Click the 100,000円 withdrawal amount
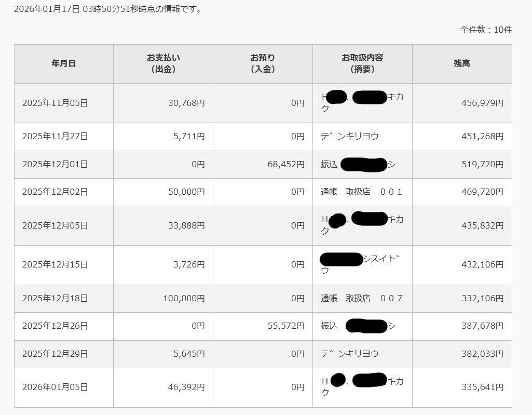The height and width of the screenshot is (415, 532). pyautogui.click(x=184, y=298)
